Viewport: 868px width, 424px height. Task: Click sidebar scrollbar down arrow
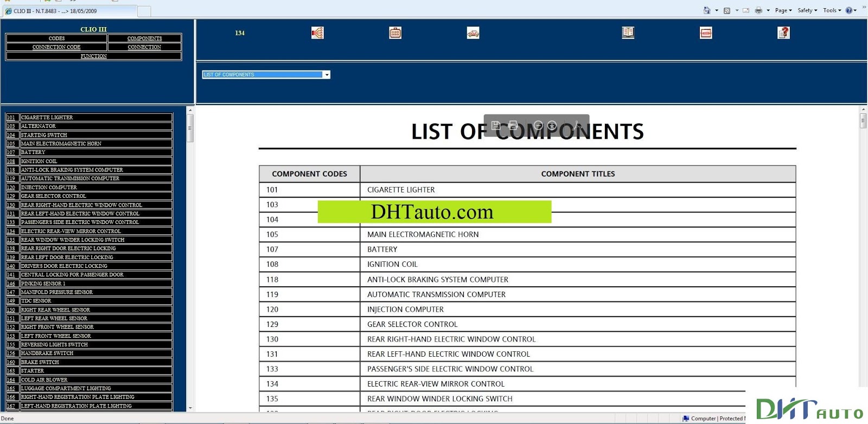tap(190, 408)
